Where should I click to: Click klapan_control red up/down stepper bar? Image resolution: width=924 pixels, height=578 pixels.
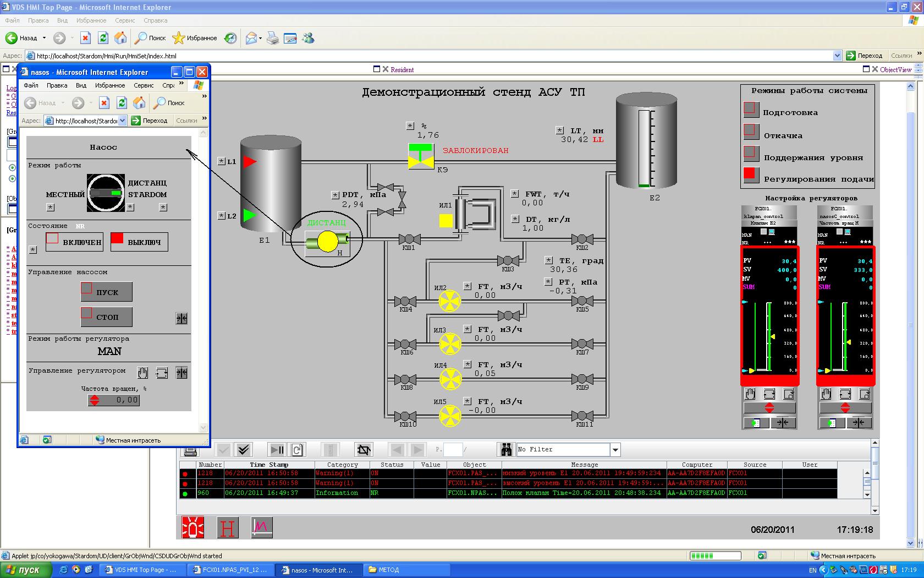[x=769, y=408]
